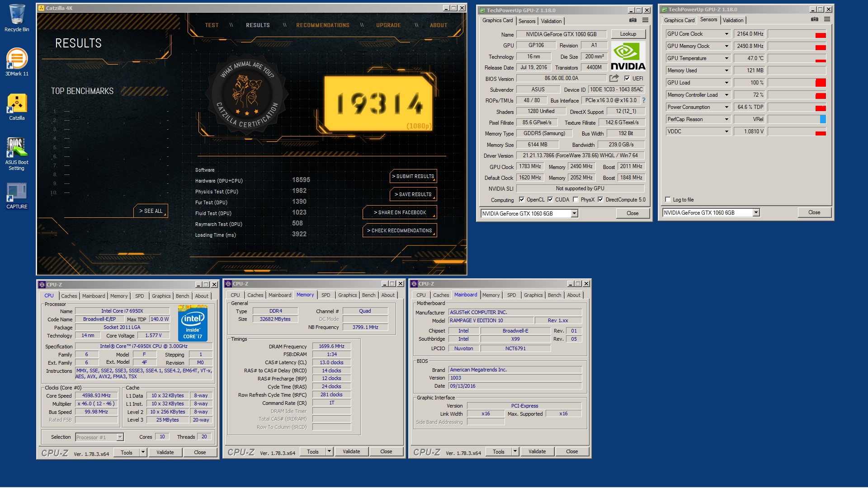Screen dimensions: 868x488
Task: Open the Bench tab in CPU-Z Mainboard window
Action: pos(554,295)
